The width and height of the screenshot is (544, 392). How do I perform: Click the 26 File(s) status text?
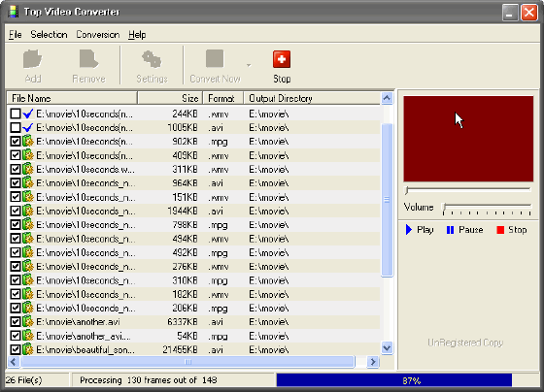pos(24,380)
